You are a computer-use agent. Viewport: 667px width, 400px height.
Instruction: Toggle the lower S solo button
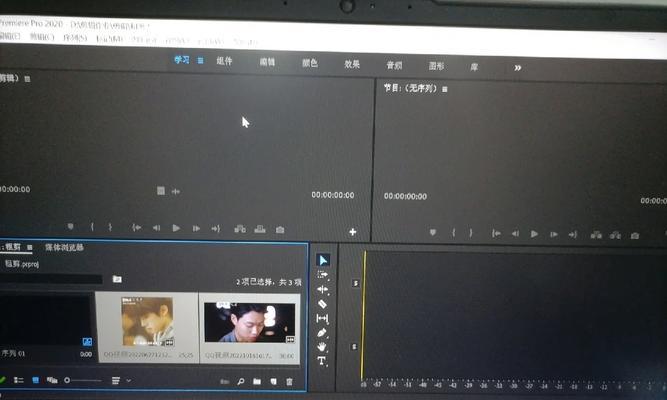354,347
